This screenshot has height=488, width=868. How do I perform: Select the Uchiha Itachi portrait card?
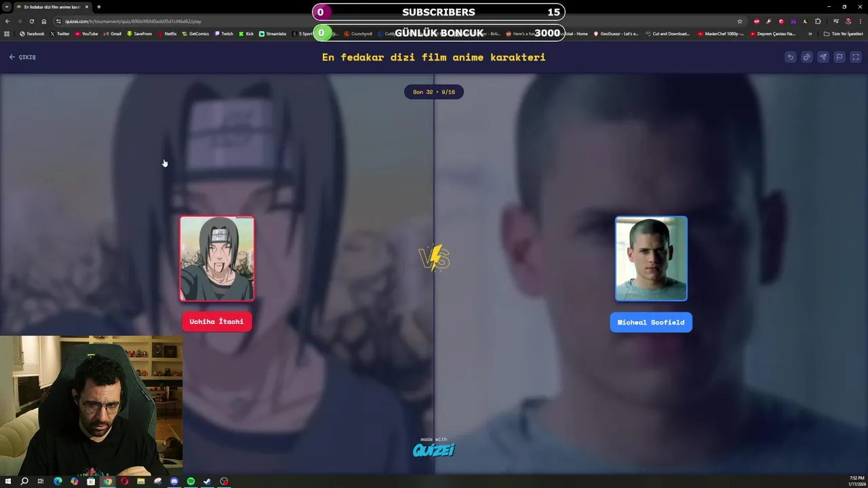pyautogui.click(x=217, y=258)
